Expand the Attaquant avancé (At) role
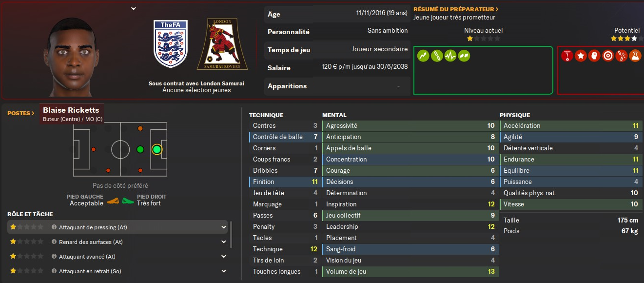This screenshot has width=644, height=283. coord(224,257)
